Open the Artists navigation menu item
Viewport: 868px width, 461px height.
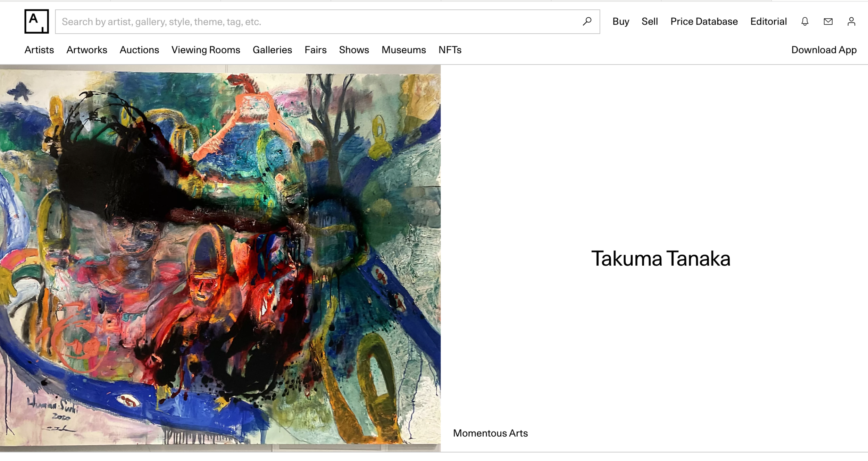pyautogui.click(x=39, y=50)
